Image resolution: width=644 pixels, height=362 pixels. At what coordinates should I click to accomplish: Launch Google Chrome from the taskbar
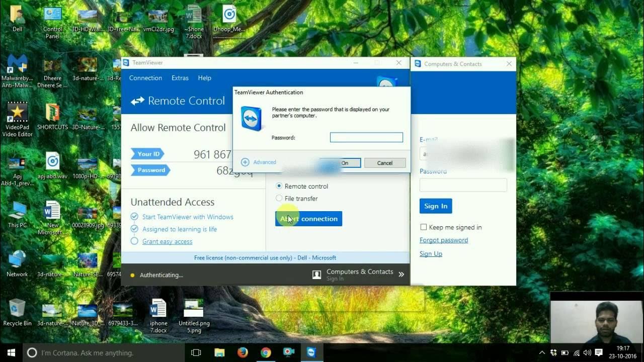click(266, 353)
